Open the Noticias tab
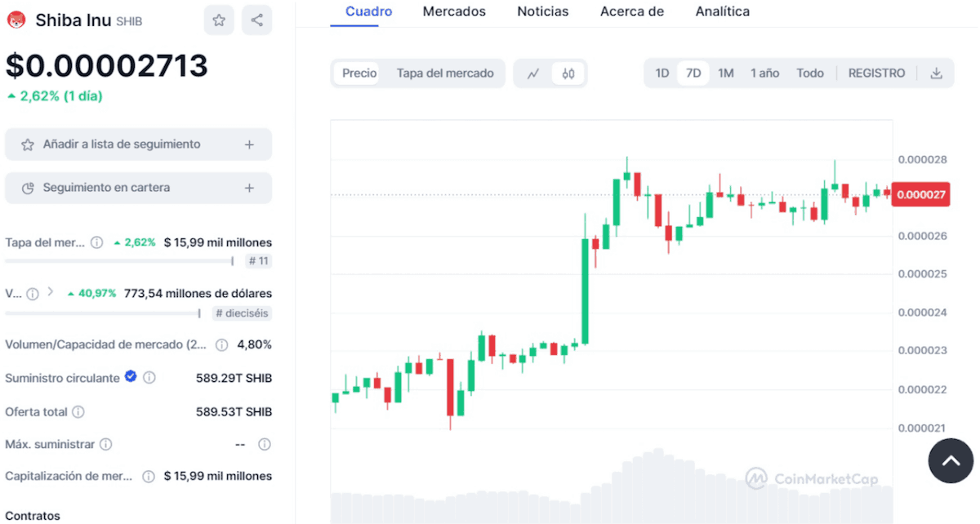Screen dimensions: 980x524 pyautogui.click(x=543, y=11)
